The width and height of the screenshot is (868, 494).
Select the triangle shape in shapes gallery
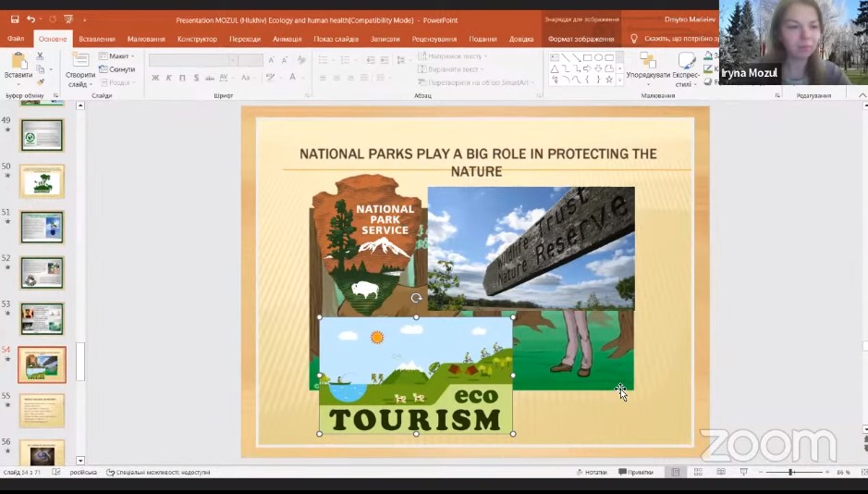tap(555, 68)
